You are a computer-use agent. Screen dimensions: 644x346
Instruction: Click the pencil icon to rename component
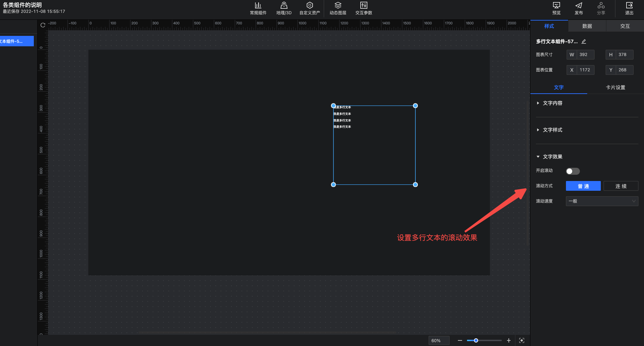(x=584, y=41)
